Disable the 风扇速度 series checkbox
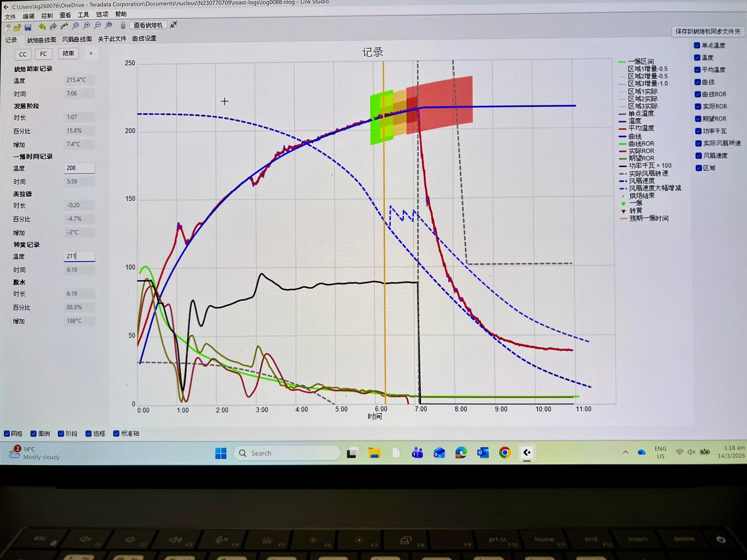The width and height of the screenshot is (747, 560). pyautogui.click(x=698, y=155)
